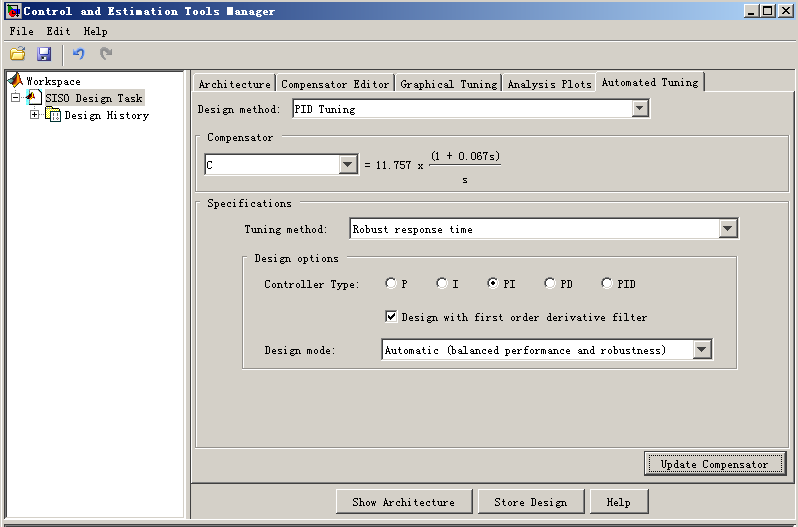The height and width of the screenshot is (527, 798).
Task: Select the Automated Tuning tab
Action: click(650, 82)
